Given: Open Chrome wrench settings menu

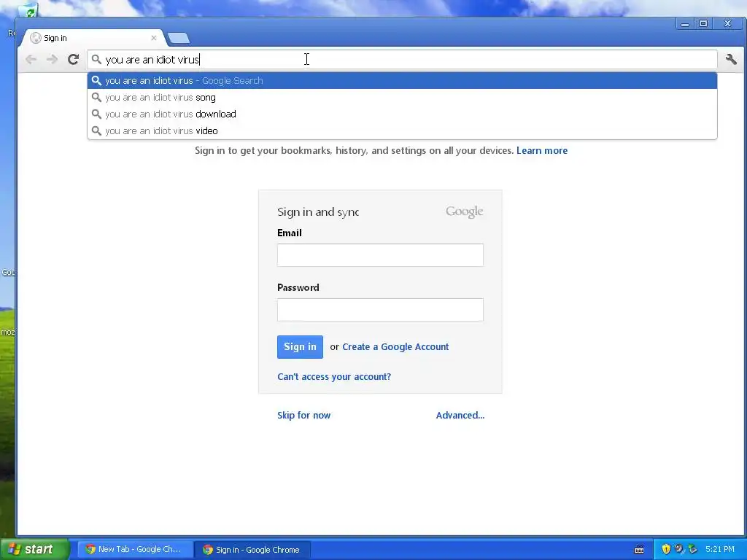Looking at the screenshot, I should click(731, 60).
